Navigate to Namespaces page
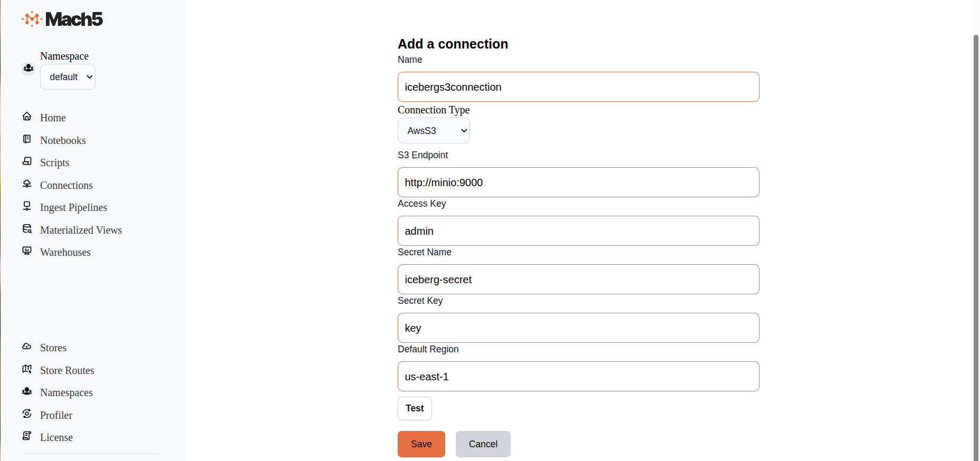This screenshot has height=461, width=980. [66, 393]
